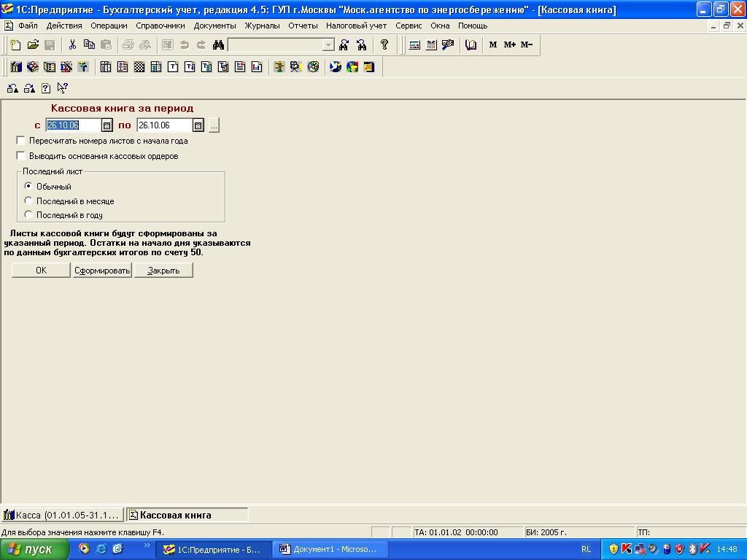Open the Windows 'пуск' Start button
The height and width of the screenshot is (560, 747).
pyautogui.click(x=34, y=550)
